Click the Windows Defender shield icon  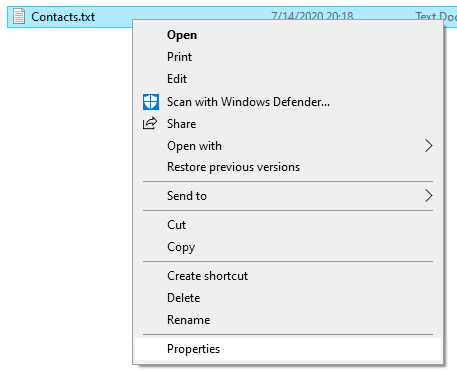tap(151, 102)
